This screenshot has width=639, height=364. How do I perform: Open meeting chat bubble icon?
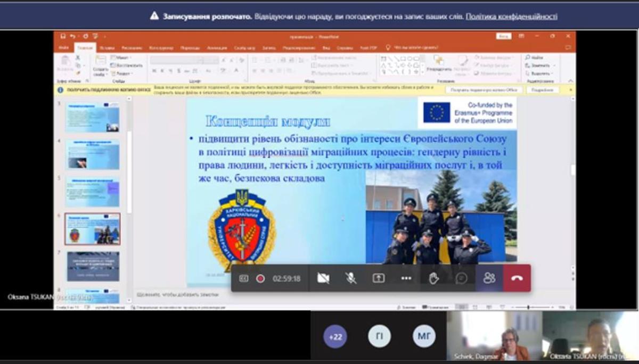(462, 278)
